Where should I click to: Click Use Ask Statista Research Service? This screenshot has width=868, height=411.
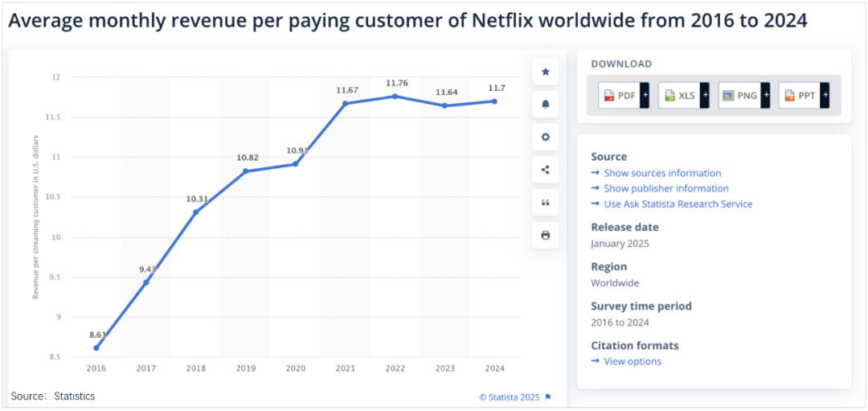(678, 204)
